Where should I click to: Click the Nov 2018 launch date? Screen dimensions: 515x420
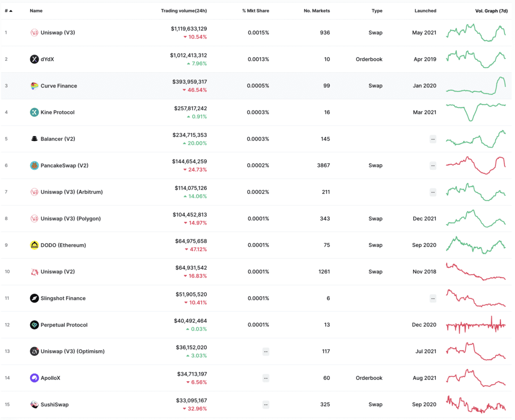point(424,272)
